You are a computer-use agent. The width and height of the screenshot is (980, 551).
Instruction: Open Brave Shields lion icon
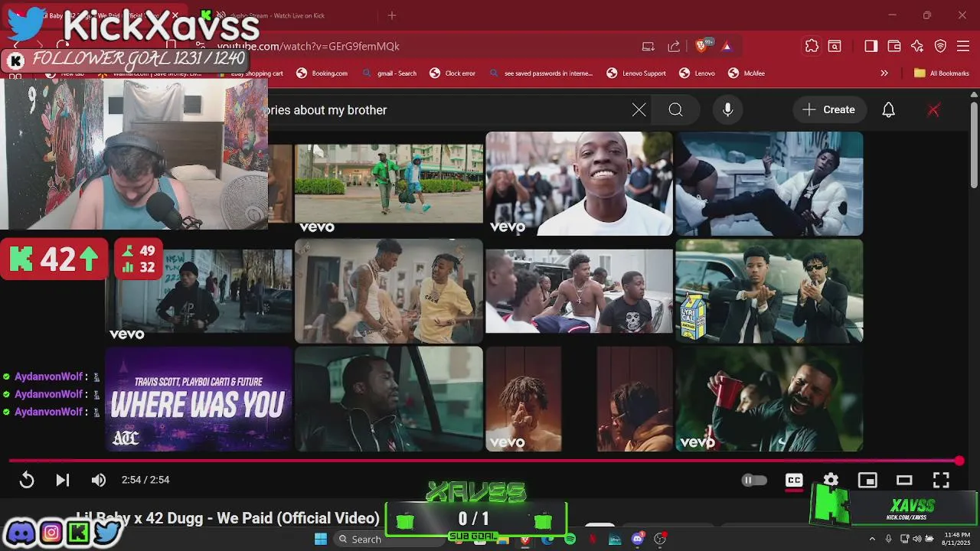click(x=702, y=47)
